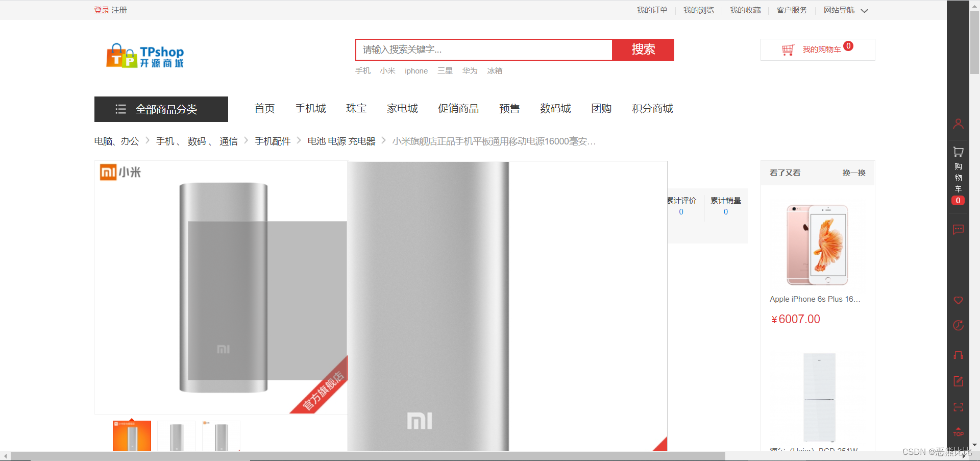Click the sidebar edit feedback icon
This screenshot has width=980, height=461.
pos(958,381)
